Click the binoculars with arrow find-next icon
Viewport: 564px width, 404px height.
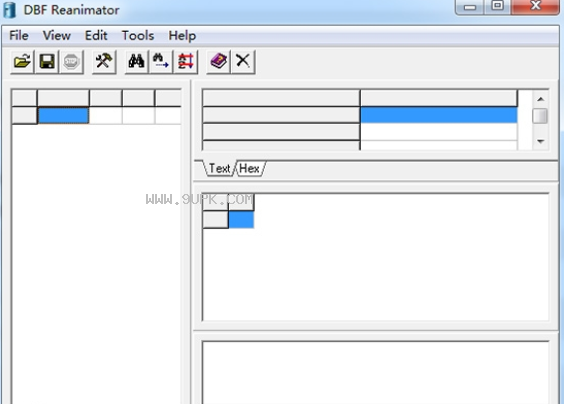click(161, 62)
